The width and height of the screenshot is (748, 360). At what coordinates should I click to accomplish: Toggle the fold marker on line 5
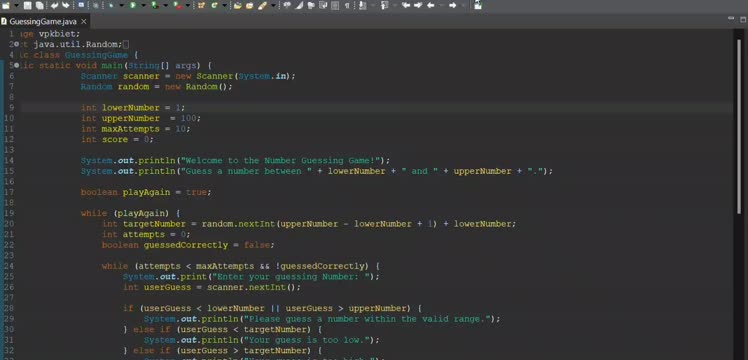(16, 65)
